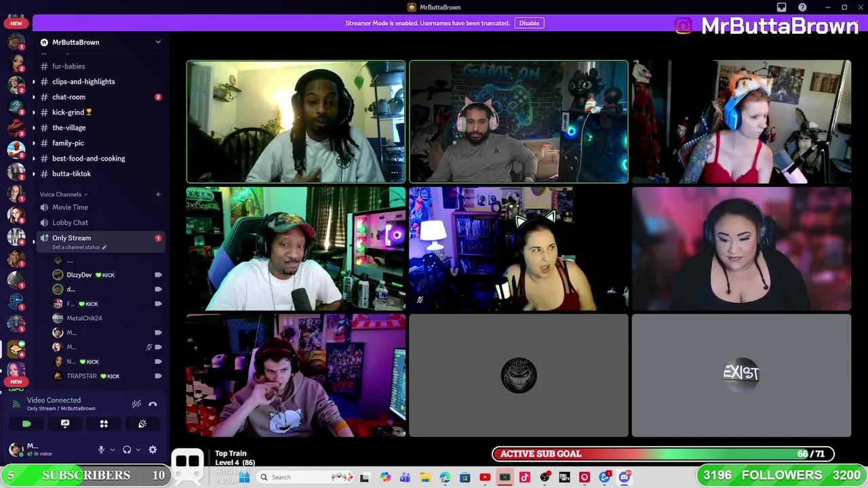Click Subscribers goal progress bar

[85, 475]
